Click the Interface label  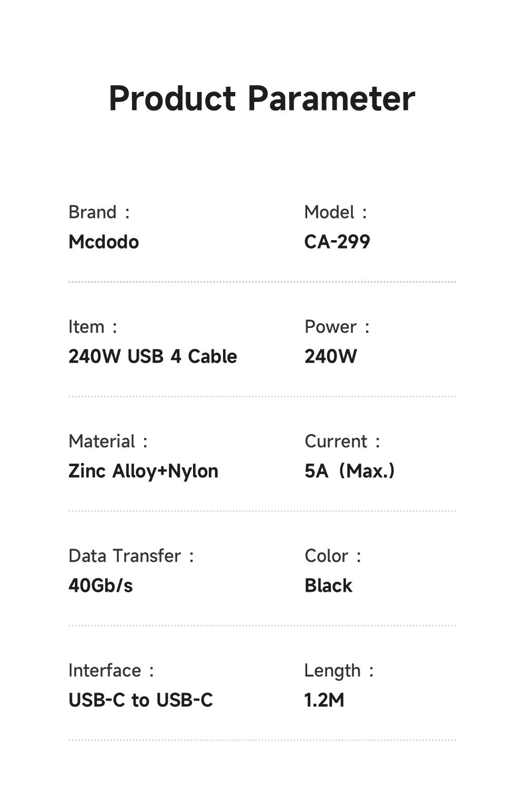coord(105,671)
